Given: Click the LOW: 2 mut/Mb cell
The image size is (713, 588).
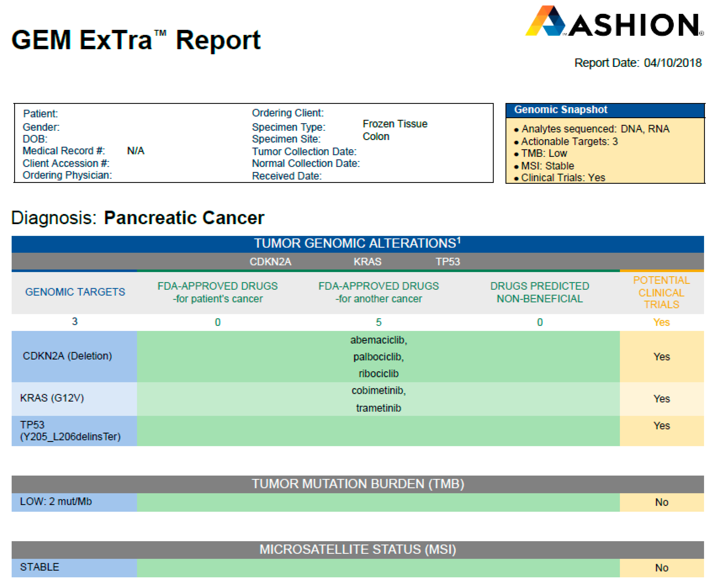Looking at the screenshot, I should [x=56, y=501].
